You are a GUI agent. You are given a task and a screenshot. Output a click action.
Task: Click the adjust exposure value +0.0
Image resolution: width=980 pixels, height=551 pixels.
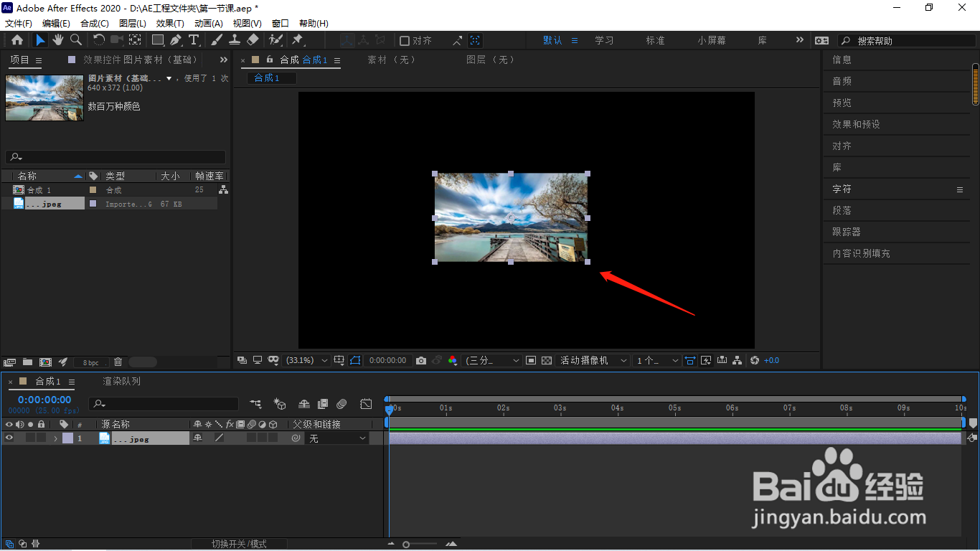pyautogui.click(x=772, y=360)
